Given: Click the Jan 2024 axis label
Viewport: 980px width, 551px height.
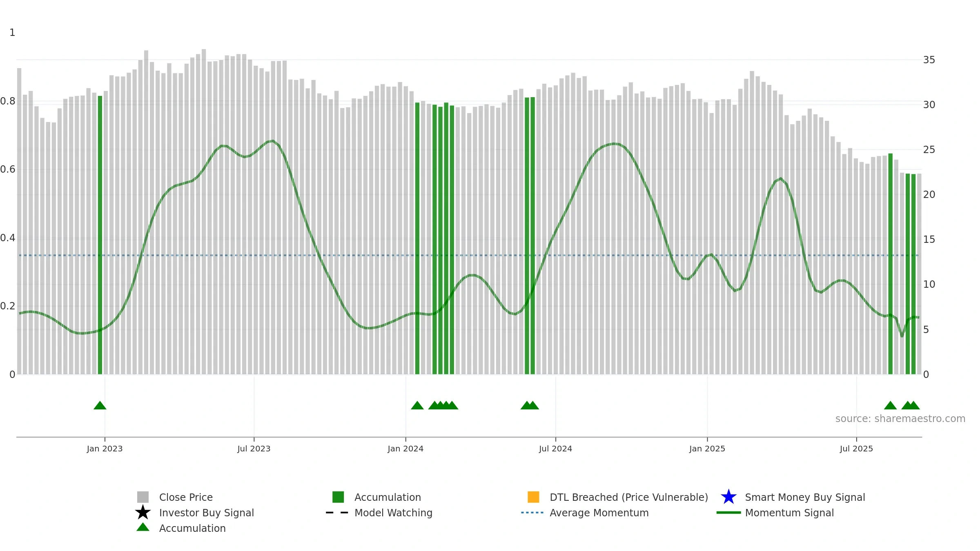Looking at the screenshot, I should point(405,449).
